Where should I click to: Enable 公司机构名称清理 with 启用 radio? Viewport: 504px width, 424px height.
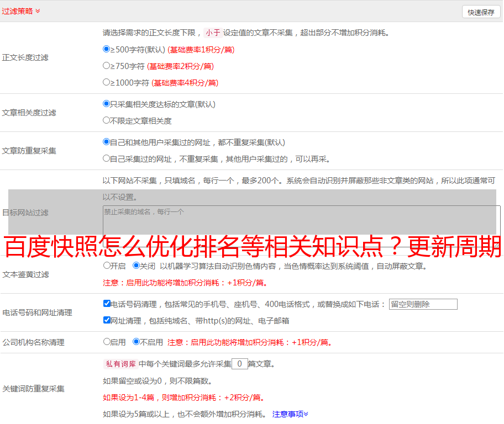(107, 342)
